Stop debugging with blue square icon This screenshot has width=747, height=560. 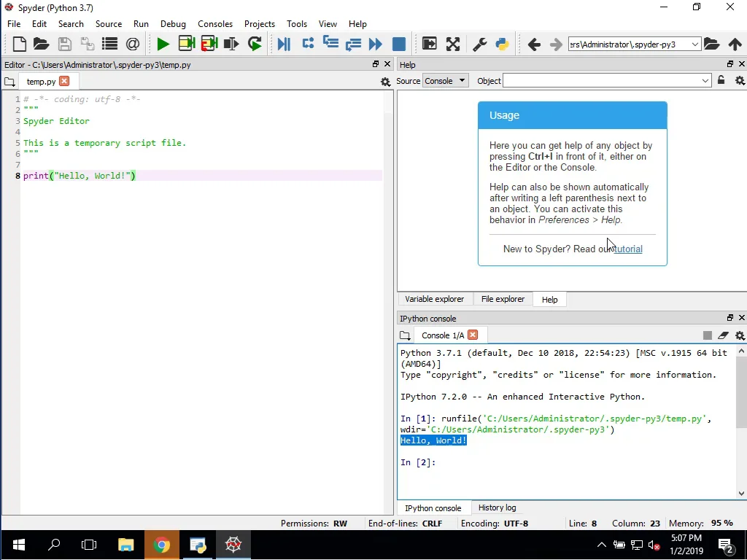399,44
